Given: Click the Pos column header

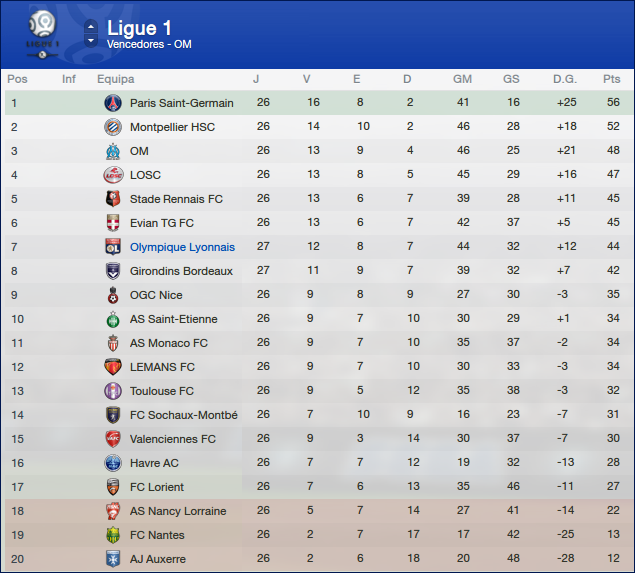Looking at the screenshot, I should click(17, 79).
